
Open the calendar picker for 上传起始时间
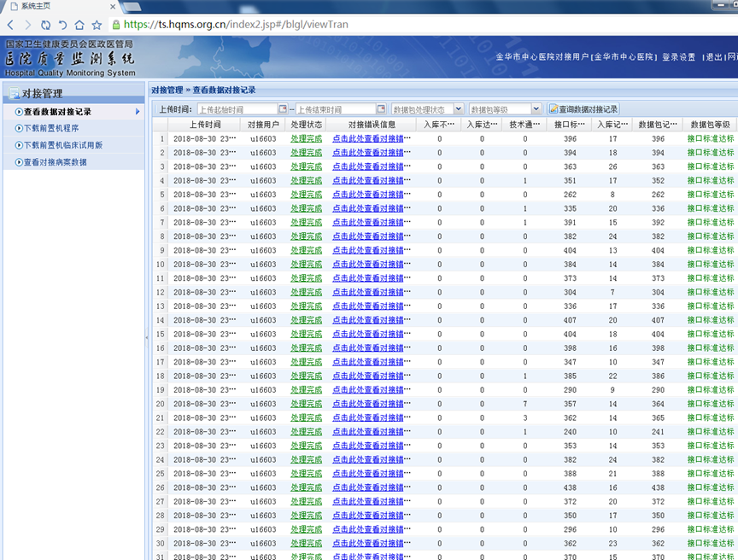pyautogui.click(x=283, y=109)
